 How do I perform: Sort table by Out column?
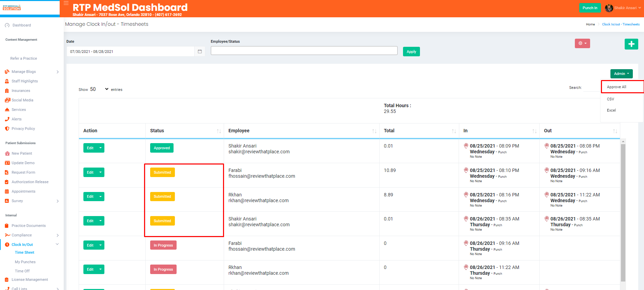tap(615, 131)
